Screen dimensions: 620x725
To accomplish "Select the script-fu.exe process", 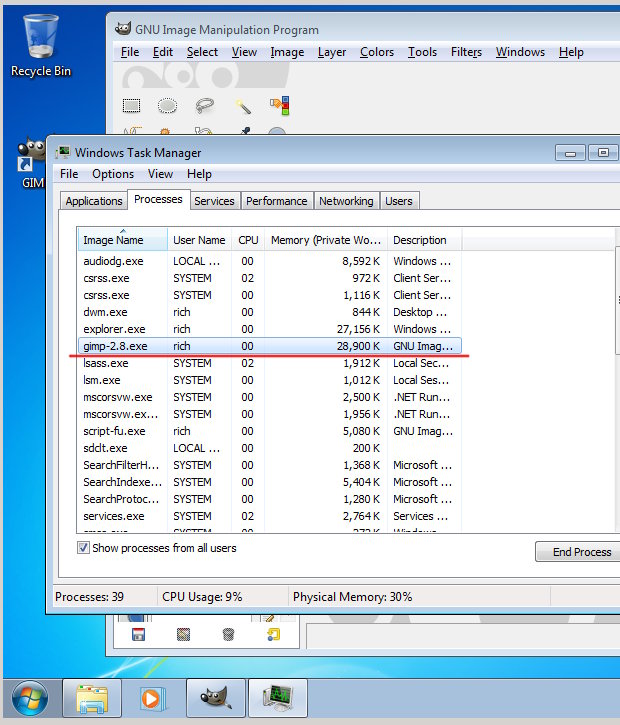I will [270, 431].
